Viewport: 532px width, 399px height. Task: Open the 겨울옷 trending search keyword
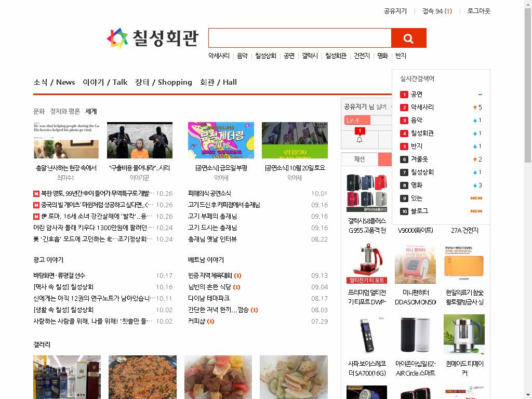419,159
